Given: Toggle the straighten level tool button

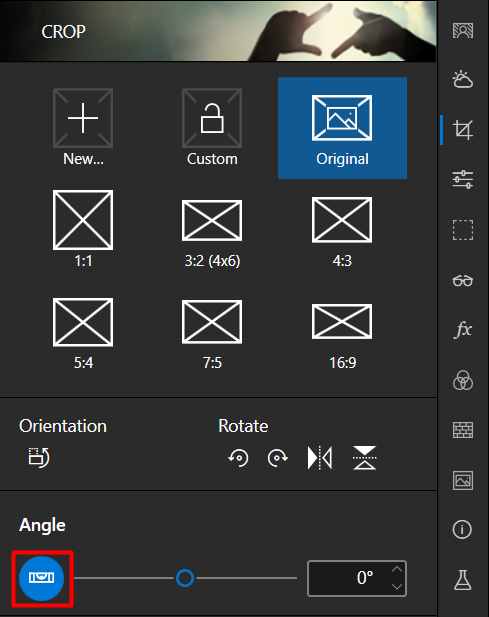Looking at the screenshot, I should coord(42,578).
